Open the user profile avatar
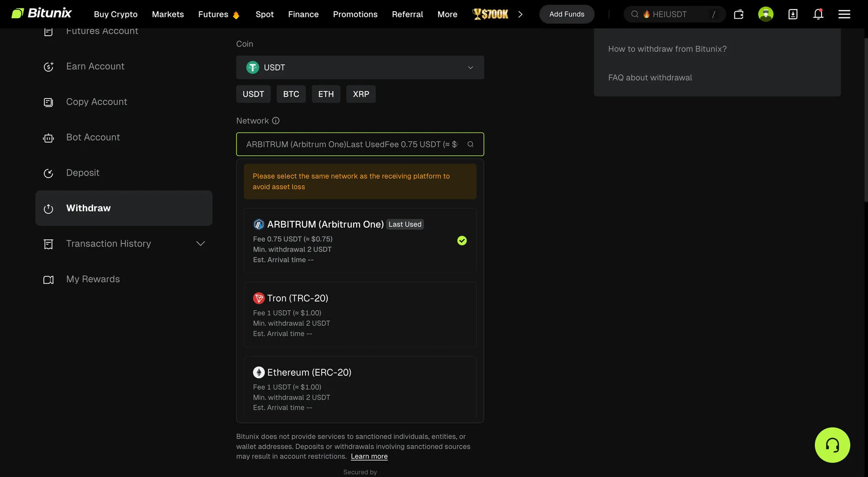The image size is (868, 477). (766, 14)
